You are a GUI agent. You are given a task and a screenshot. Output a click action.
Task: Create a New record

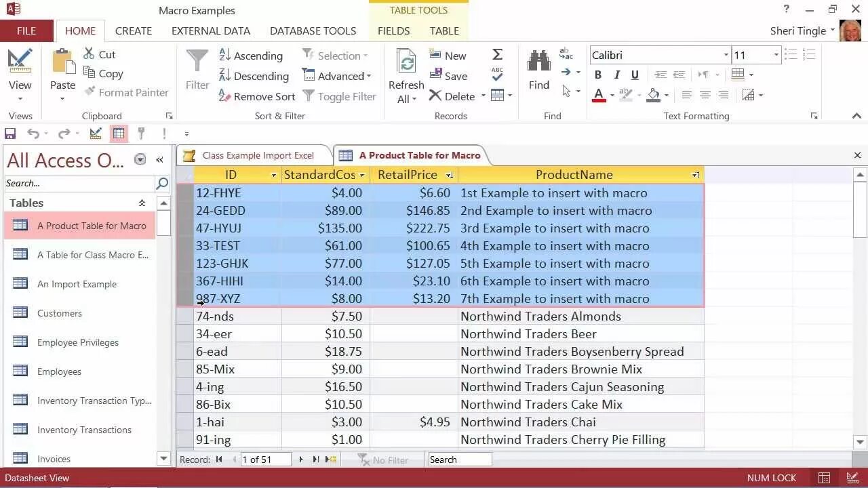448,55
